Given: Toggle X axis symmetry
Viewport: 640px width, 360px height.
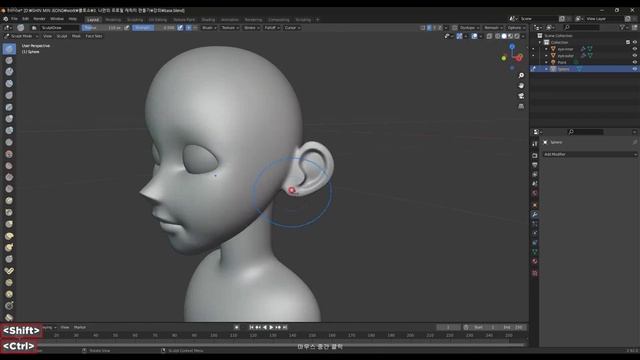Looking at the screenshot, I should click(429, 28).
